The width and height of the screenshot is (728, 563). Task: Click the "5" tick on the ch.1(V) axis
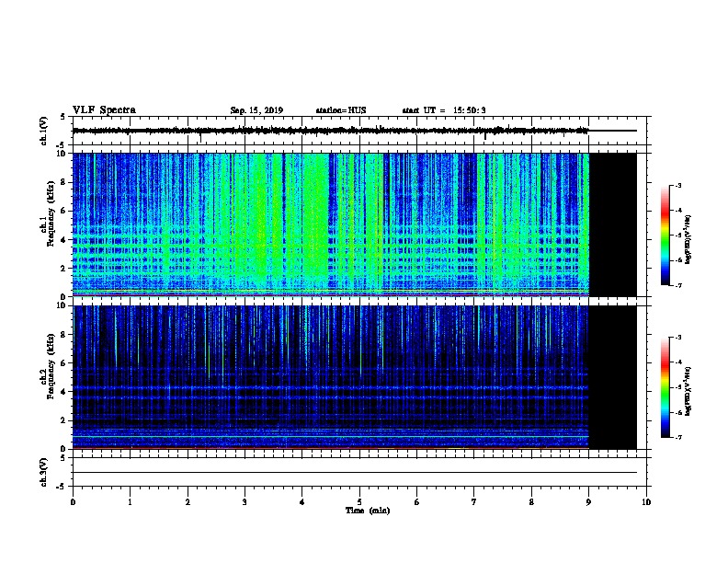coord(63,117)
